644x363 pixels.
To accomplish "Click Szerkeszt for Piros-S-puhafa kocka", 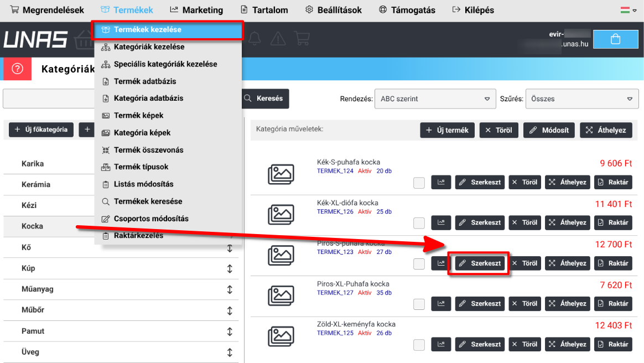I will [480, 263].
